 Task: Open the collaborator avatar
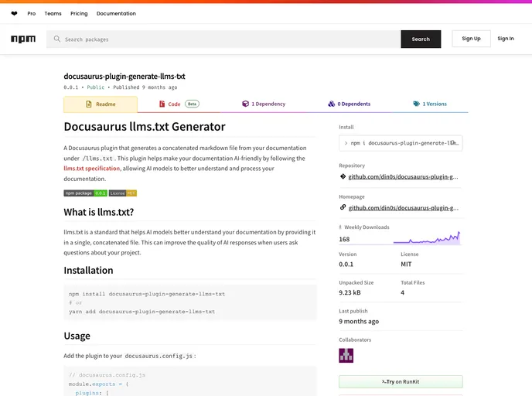click(x=346, y=355)
